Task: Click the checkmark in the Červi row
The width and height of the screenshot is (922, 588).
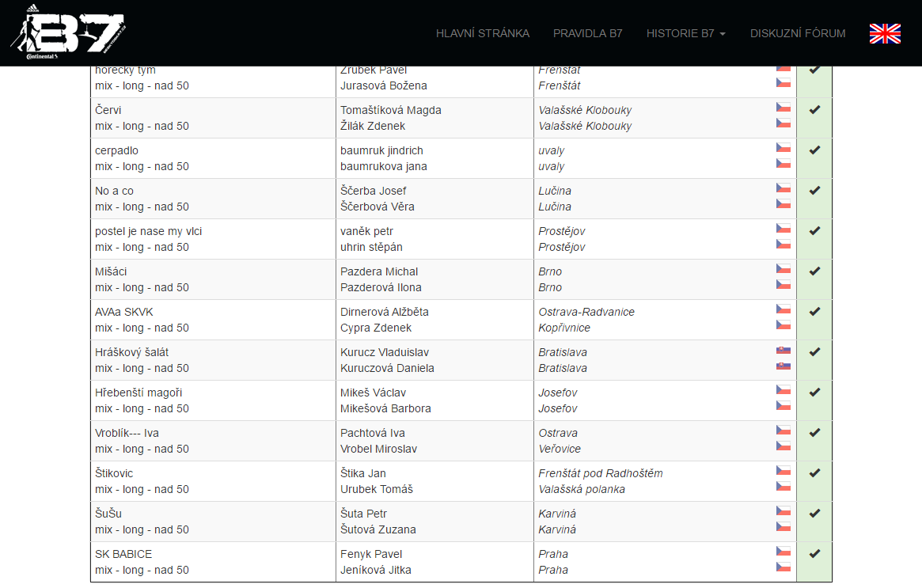Action: click(814, 109)
